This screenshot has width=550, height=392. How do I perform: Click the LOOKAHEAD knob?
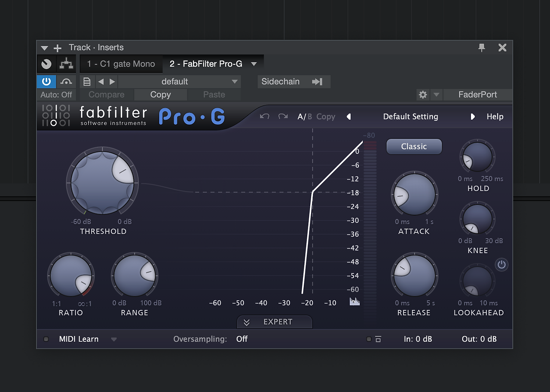click(x=477, y=281)
